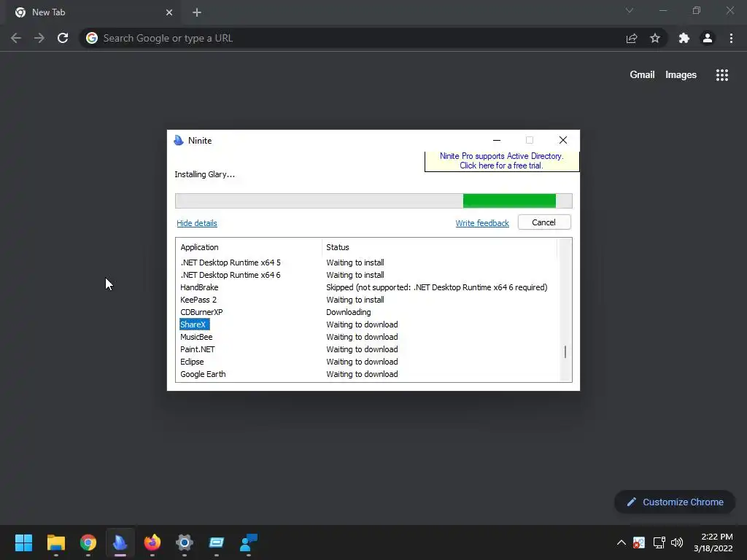Screen dimensions: 747x560
Task: Click the Ninite Pro free trial banner
Action: click(x=502, y=161)
